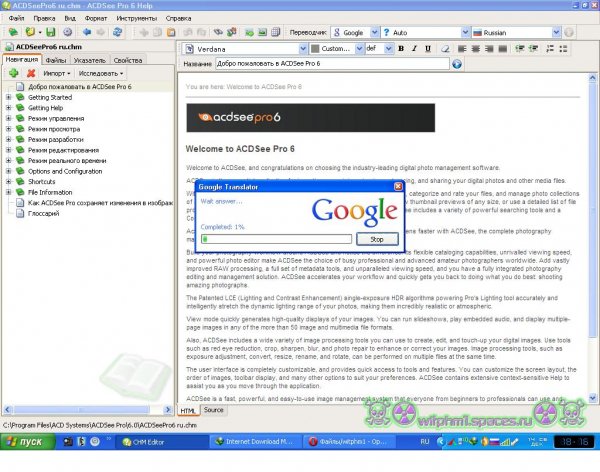600x472 pixels.
Task: Click the Paste clipboard icon
Action: (x=171, y=33)
